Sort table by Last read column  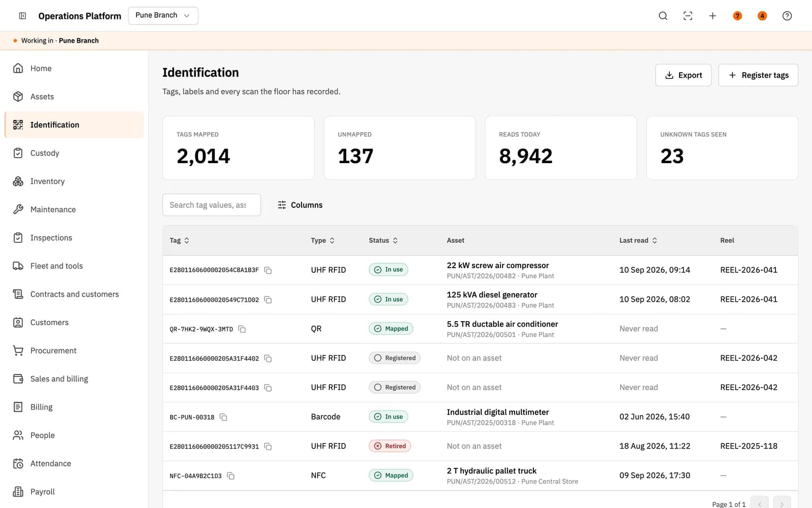pos(638,240)
